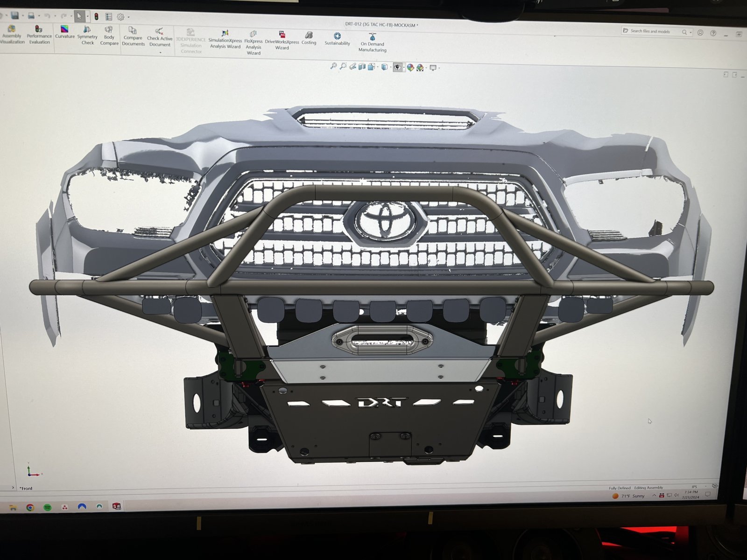Screen dimensions: 747x560
Task: Open Display Style cube dropdown
Action: [x=384, y=67]
